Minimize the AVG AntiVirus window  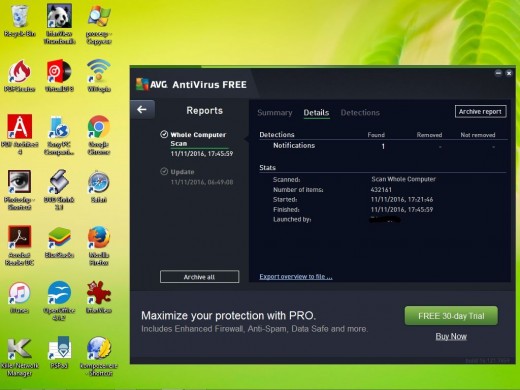pyautogui.click(x=498, y=73)
